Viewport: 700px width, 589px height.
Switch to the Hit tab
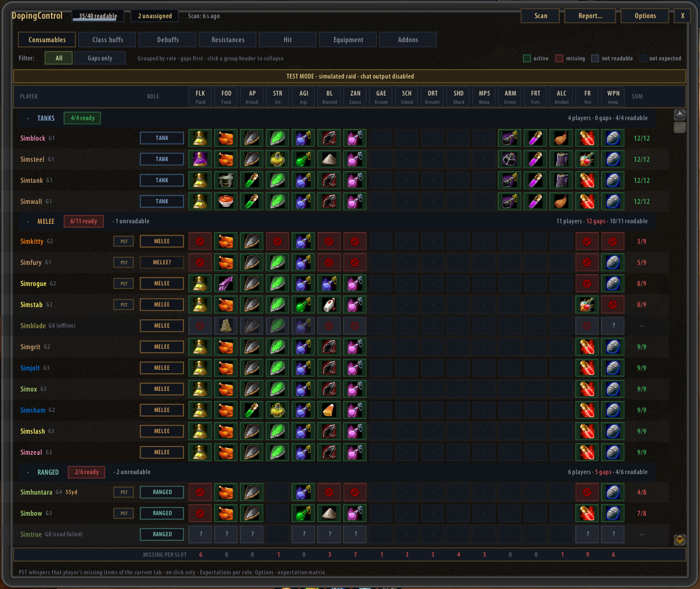287,40
